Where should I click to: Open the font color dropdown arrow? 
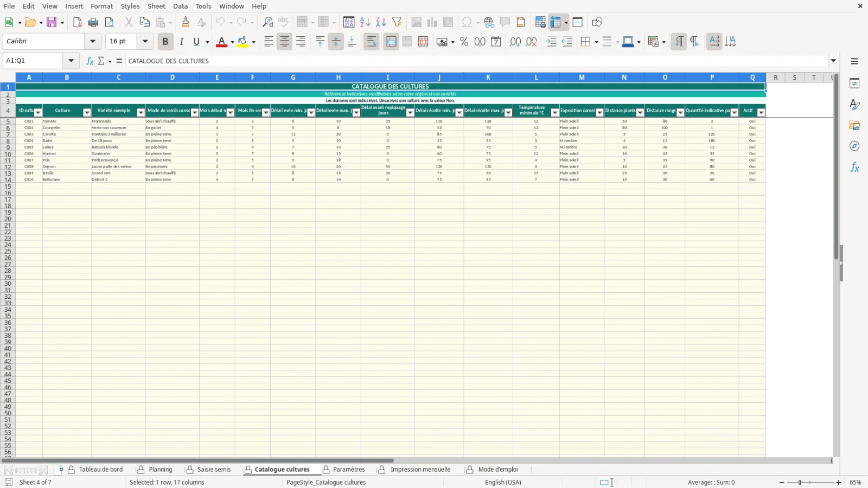coord(232,42)
